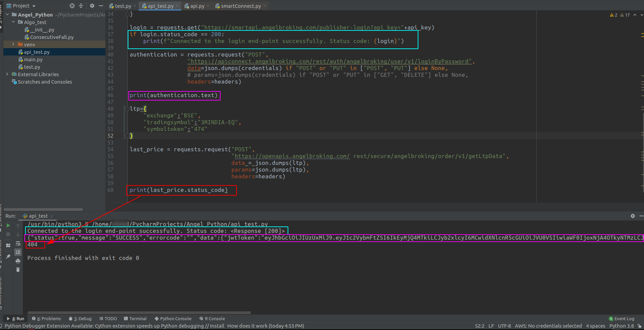Expand External Libraries node
The width and height of the screenshot is (644, 330).
coord(7,74)
